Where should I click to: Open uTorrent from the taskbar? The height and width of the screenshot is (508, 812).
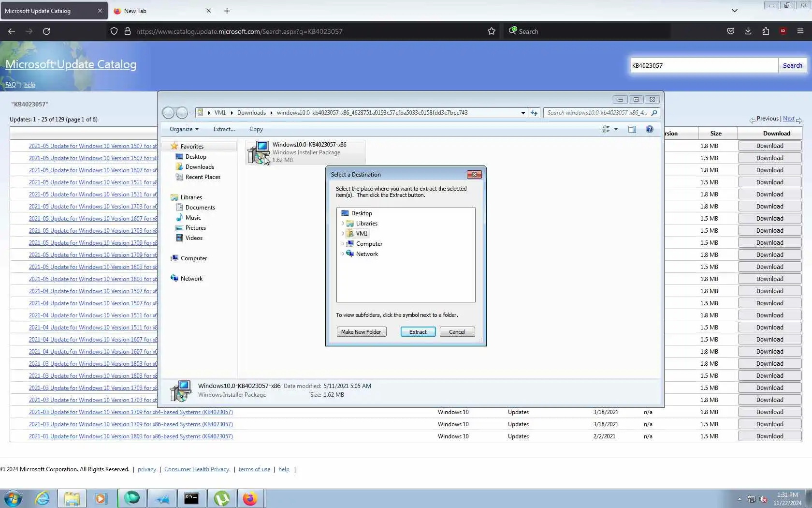point(221,498)
